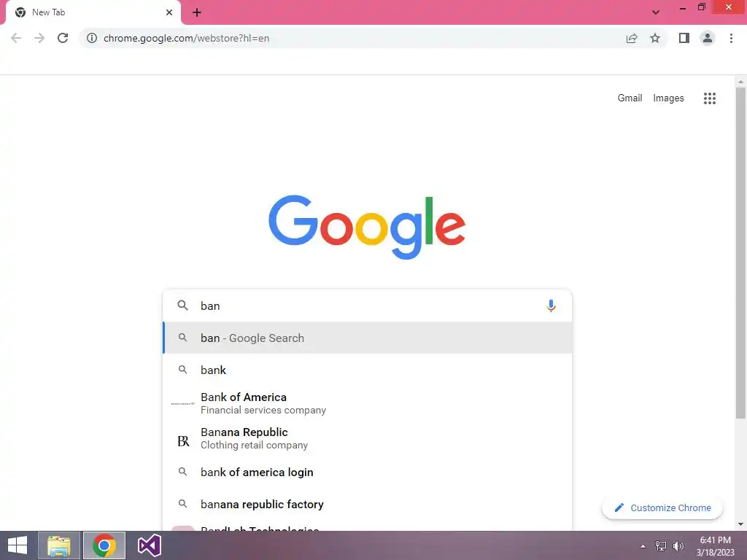Open the Chrome profile avatar
The height and width of the screenshot is (560, 747).
[x=708, y=38]
